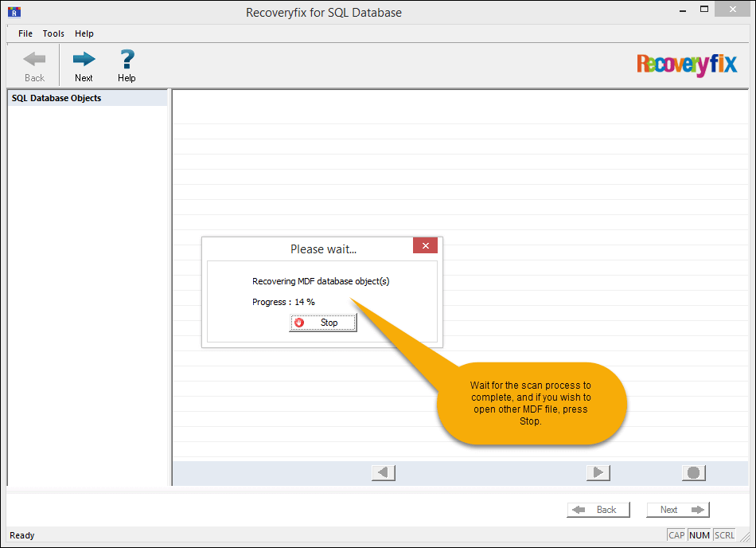756x548 pixels.
Task: Click the previous record arrow button
Action: coord(384,473)
